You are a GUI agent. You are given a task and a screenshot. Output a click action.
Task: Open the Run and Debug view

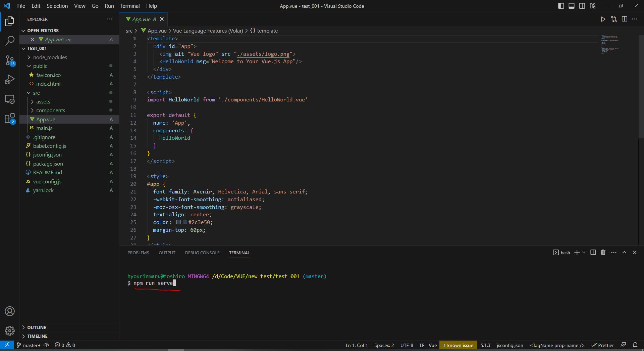click(x=10, y=80)
